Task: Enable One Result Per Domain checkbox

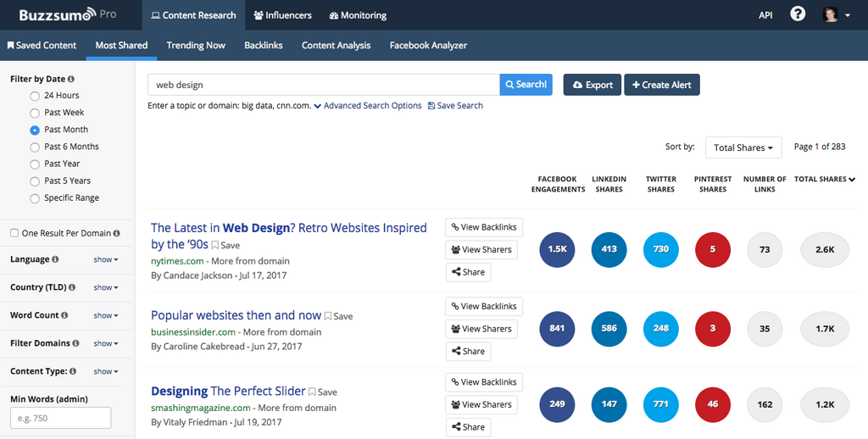Action: [14, 233]
